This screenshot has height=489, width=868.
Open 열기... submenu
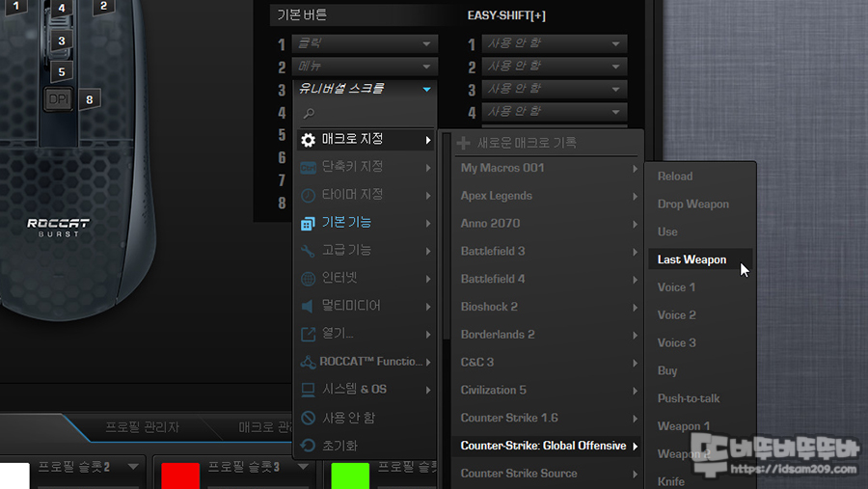[366, 334]
